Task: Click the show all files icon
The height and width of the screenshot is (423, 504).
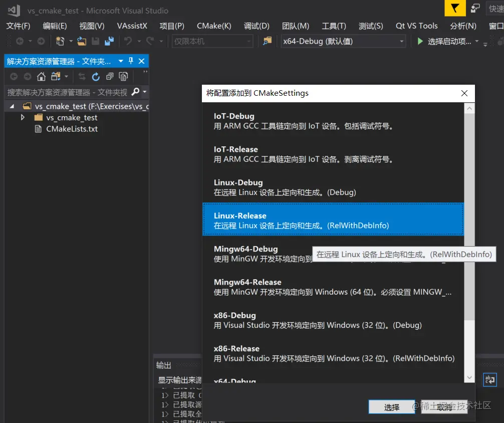Action: point(123,76)
